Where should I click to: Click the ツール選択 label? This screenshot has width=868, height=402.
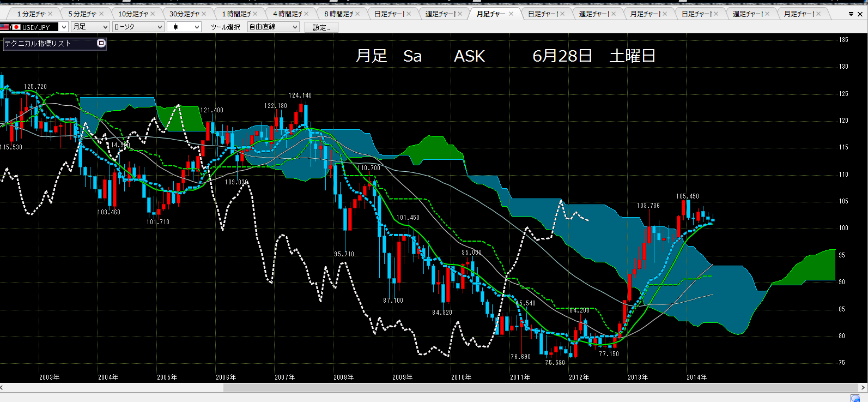click(x=226, y=27)
